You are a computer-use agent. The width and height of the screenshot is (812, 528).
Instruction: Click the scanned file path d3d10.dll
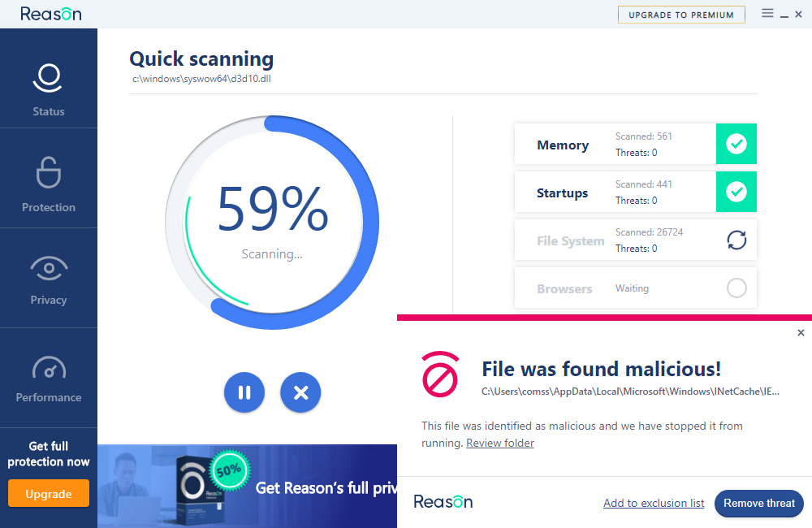click(201, 79)
